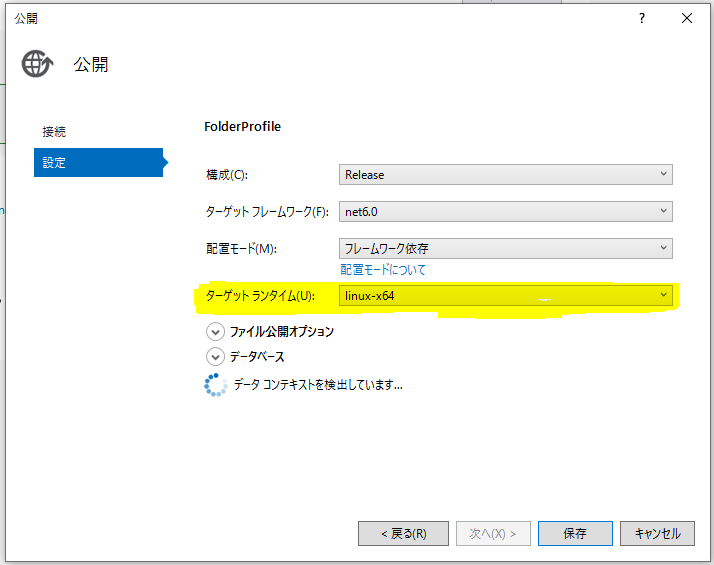Click the 構成(C) label

[226, 175]
